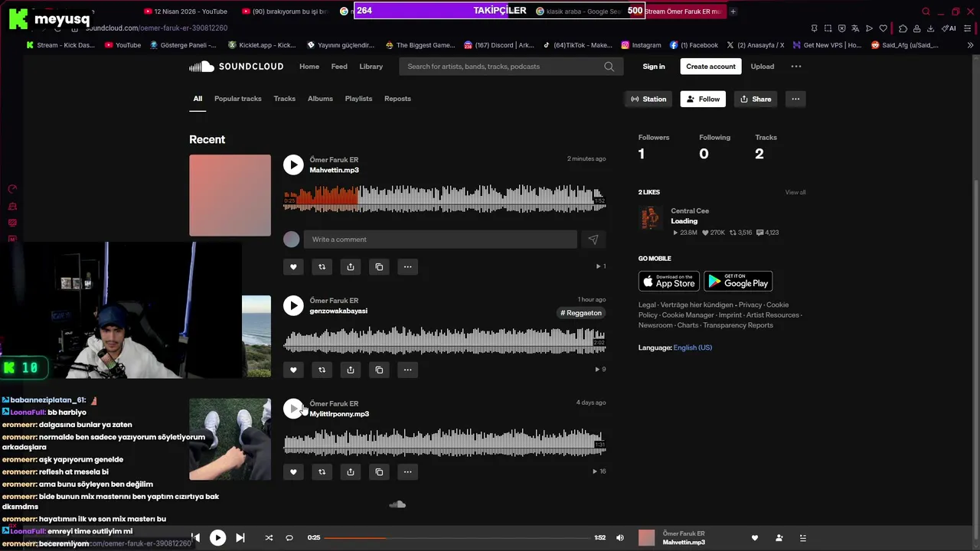980x551 pixels.
Task: Share the genzowakabayasi track
Action: click(351, 370)
